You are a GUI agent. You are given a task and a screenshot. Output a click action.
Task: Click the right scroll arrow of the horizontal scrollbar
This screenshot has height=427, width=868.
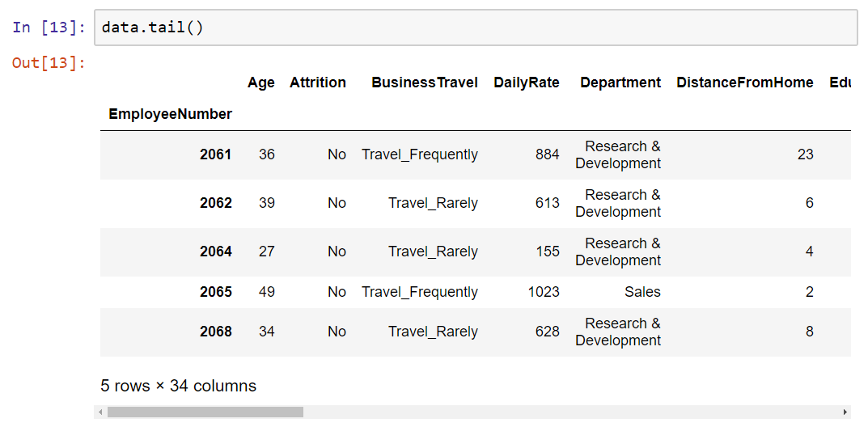tap(845, 412)
